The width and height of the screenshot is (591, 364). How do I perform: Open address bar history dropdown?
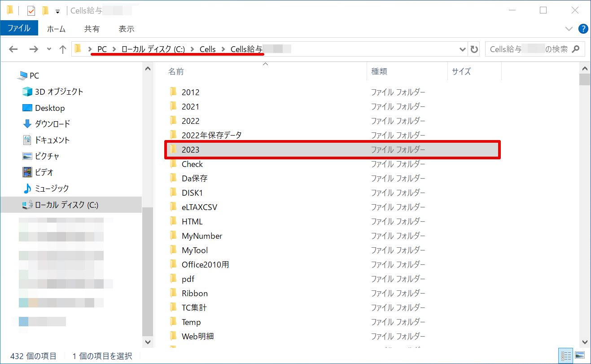[x=463, y=49]
